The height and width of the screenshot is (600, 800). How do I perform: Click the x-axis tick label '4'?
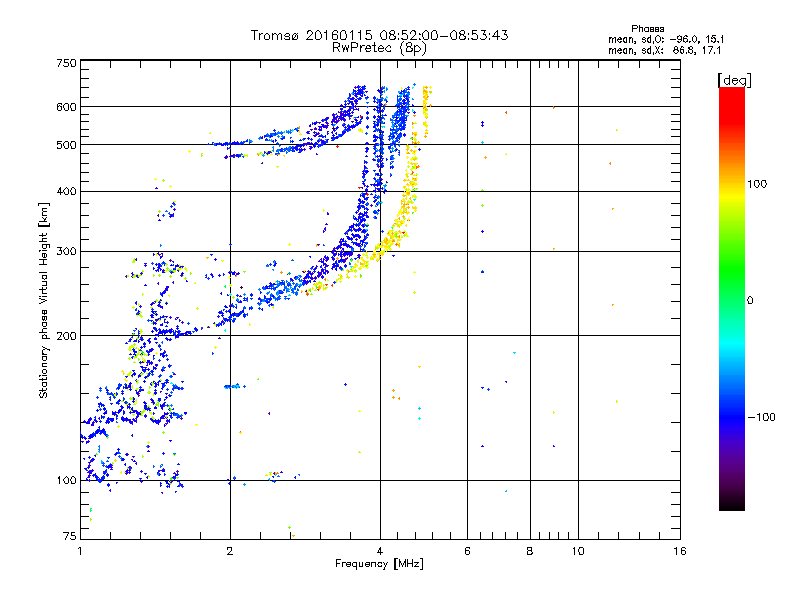(x=380, y=551)
